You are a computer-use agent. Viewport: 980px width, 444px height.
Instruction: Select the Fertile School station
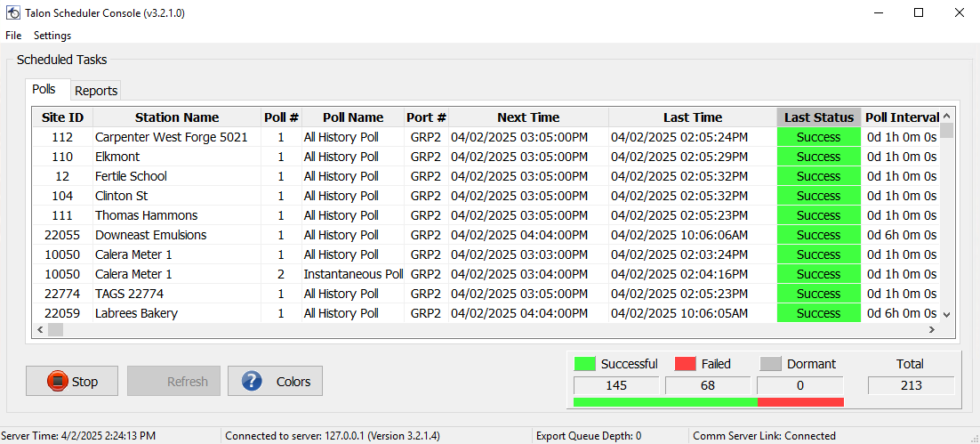486,176
